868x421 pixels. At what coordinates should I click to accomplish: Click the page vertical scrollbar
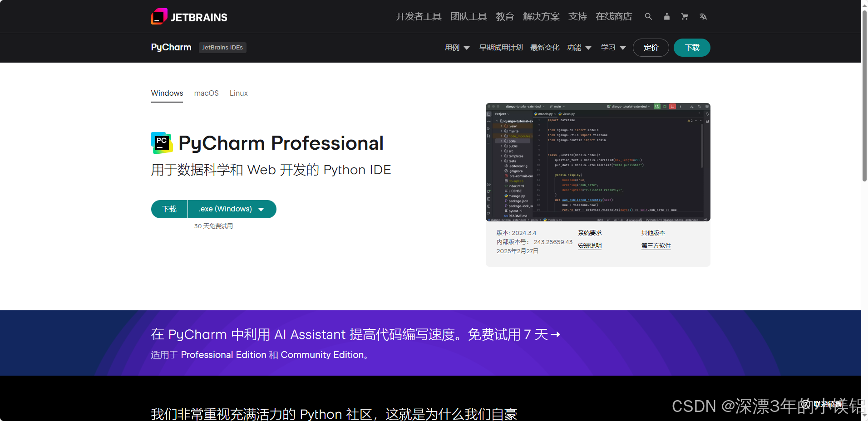pos(864,95)
